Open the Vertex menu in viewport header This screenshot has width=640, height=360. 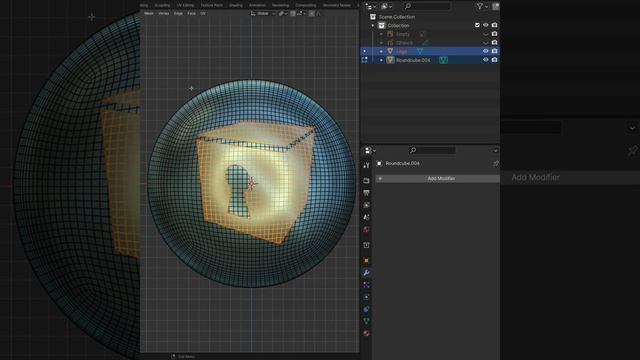tap(164, 13)
